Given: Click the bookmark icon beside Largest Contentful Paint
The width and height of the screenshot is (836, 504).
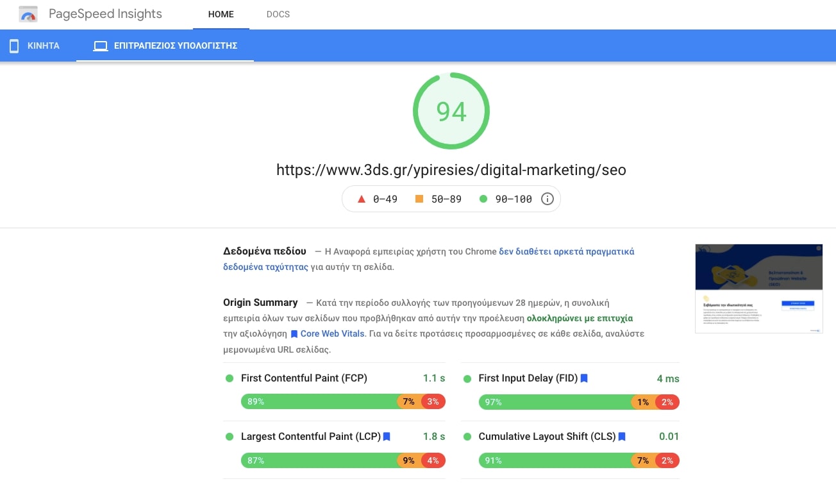Looking at the screenshot, I should click(387, 437).
